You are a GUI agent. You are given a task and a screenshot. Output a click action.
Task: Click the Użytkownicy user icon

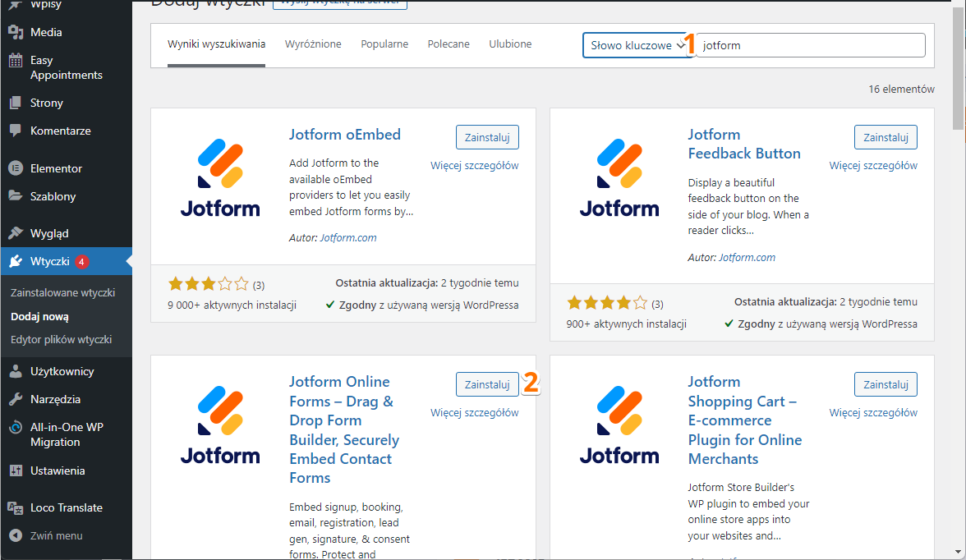point(16,371)
